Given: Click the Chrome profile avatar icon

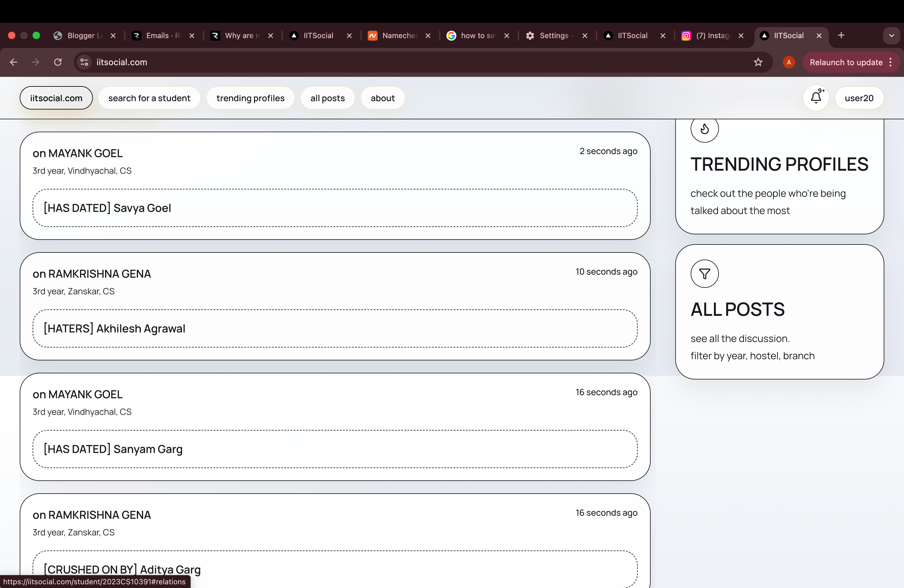Looking at the screenshot, I should (788, 62).
